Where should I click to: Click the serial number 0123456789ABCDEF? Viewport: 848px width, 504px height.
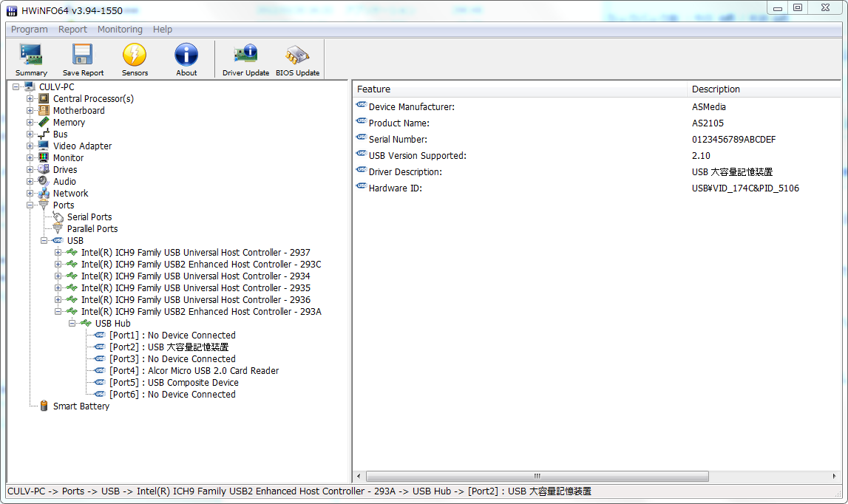[x=733, y=140]
